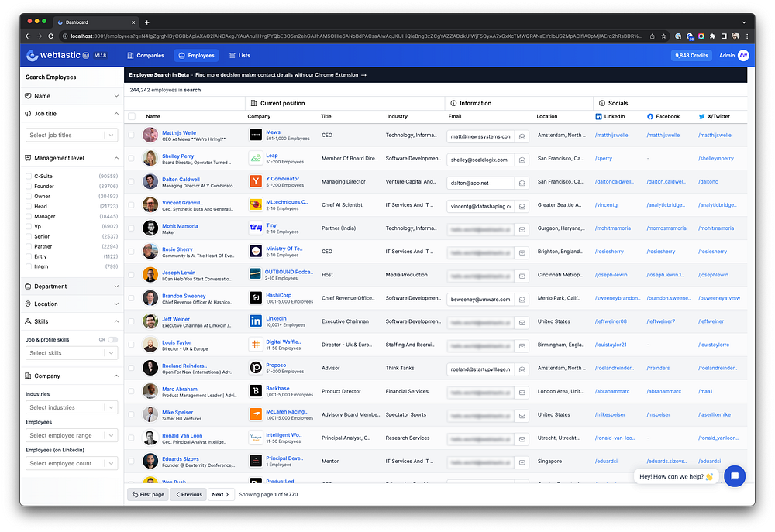This screenshot has height=532, width=775.
Task: Reveal email icon in Jeff Weiner row
Action: [x=522, y=323]
